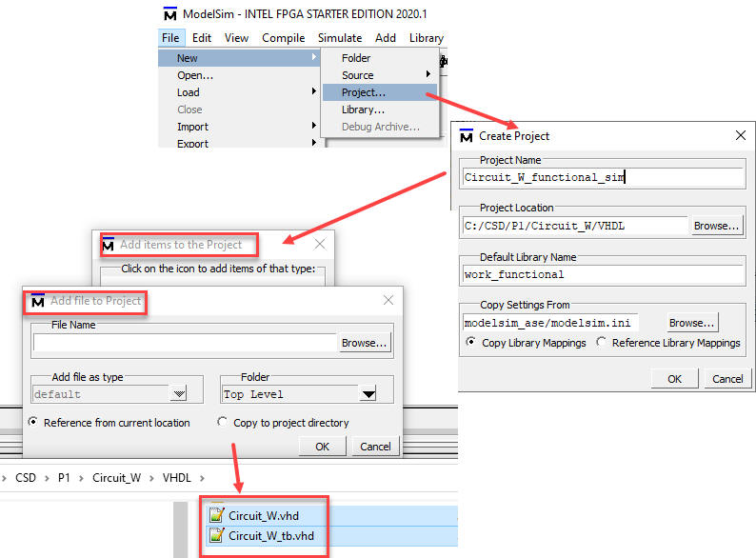The width and height of the screenshot is (756, 558).
Task: Open the Edit menu
Action: point(202,38)
